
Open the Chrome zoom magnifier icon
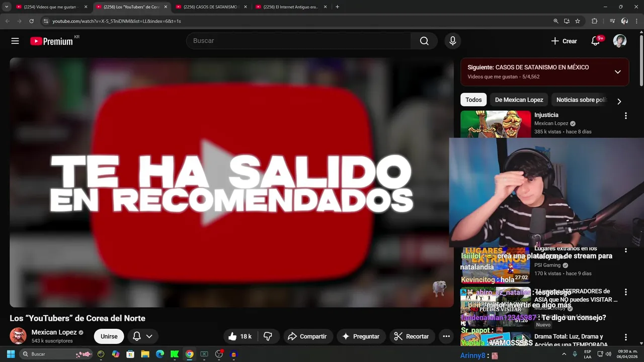[556, 21]
